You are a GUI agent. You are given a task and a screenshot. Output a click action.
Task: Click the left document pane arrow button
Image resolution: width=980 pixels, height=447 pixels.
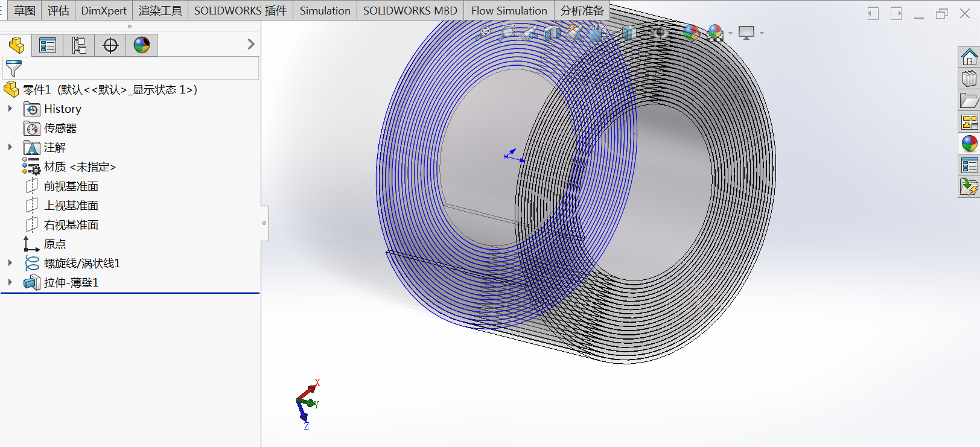pos(873,13)
